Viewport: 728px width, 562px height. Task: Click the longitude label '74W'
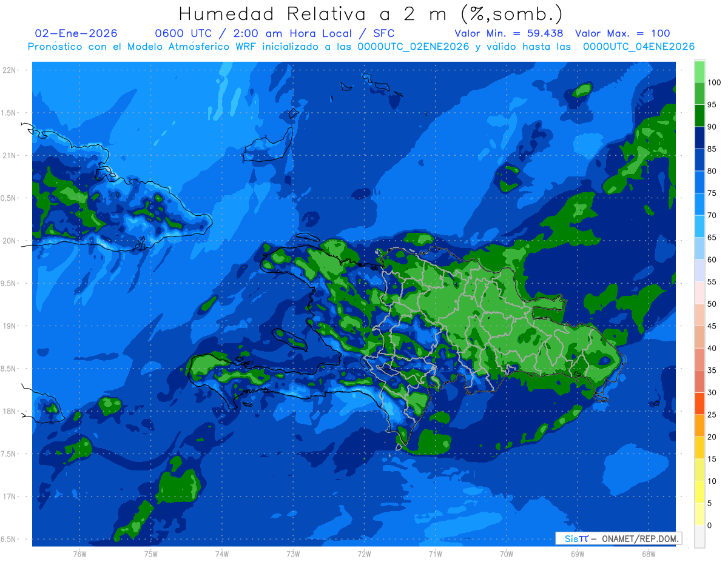(221, 554)
